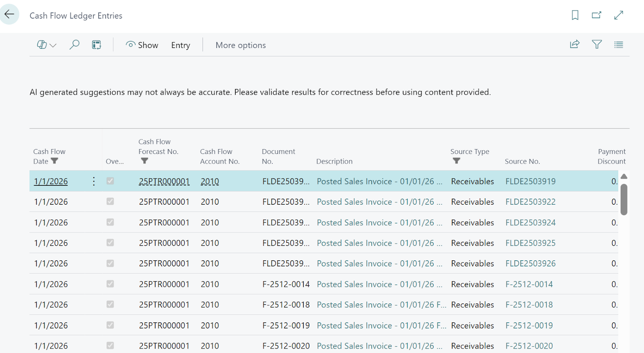This screenshot has height=353, width=644.
Task: Click the back arrow button
Action: point(9,15)
